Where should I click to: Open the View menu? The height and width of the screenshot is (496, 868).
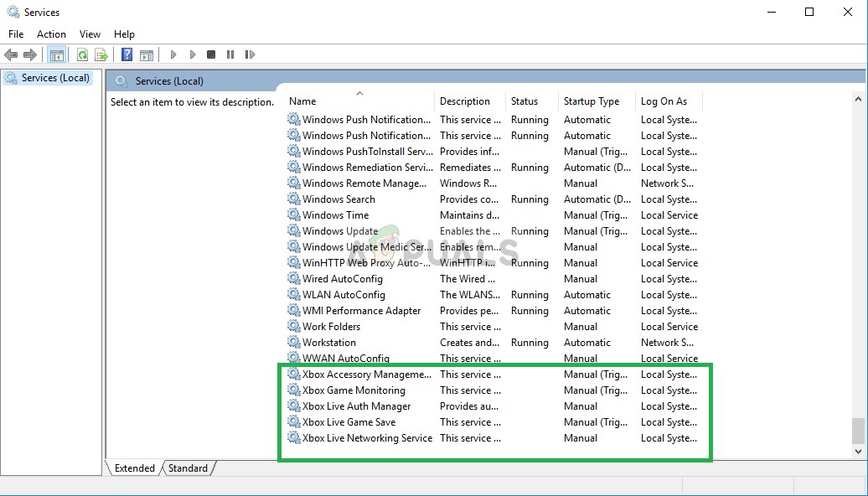(x=90, y=34)
